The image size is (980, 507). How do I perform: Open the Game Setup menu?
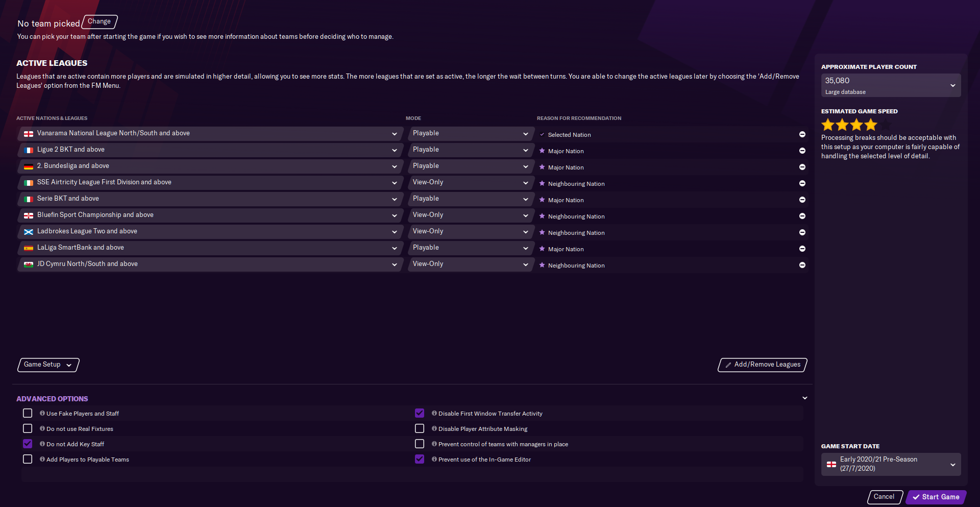(48, 365)
